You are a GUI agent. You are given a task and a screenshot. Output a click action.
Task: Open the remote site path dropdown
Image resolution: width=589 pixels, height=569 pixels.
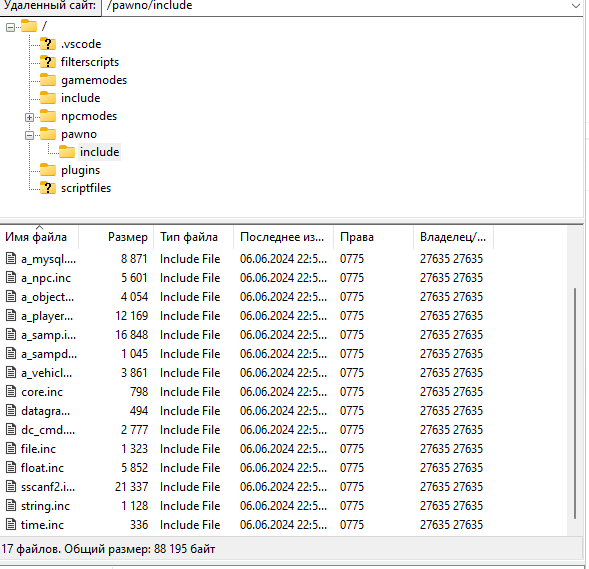tap(575, 6)
